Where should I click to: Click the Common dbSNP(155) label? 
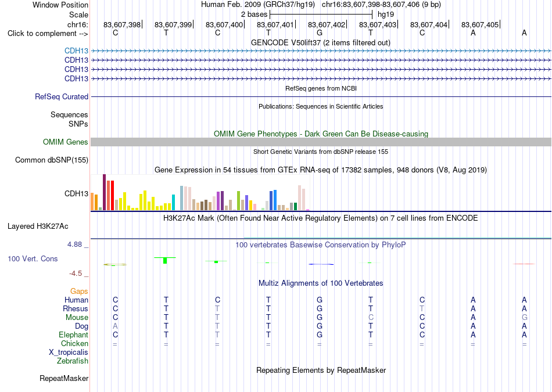(52, 160)
